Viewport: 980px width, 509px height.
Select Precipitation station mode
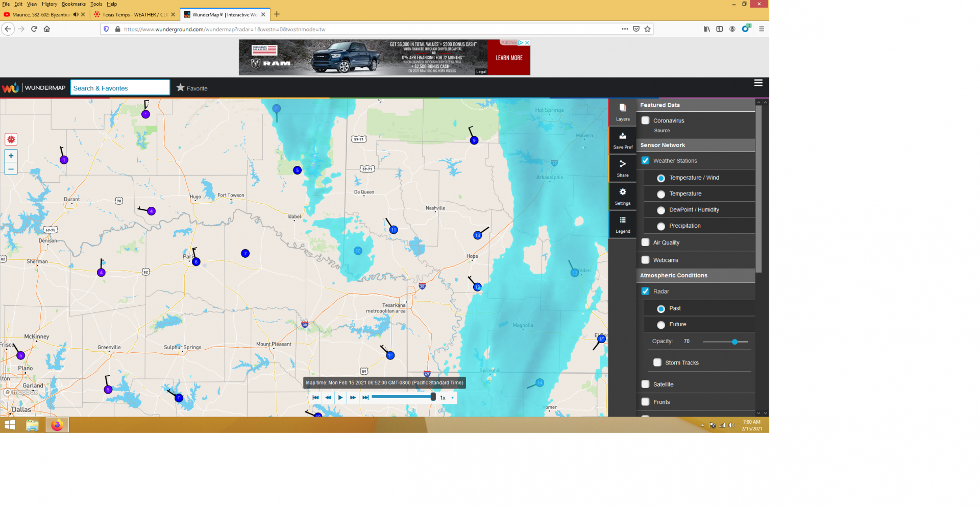(661, 226)
